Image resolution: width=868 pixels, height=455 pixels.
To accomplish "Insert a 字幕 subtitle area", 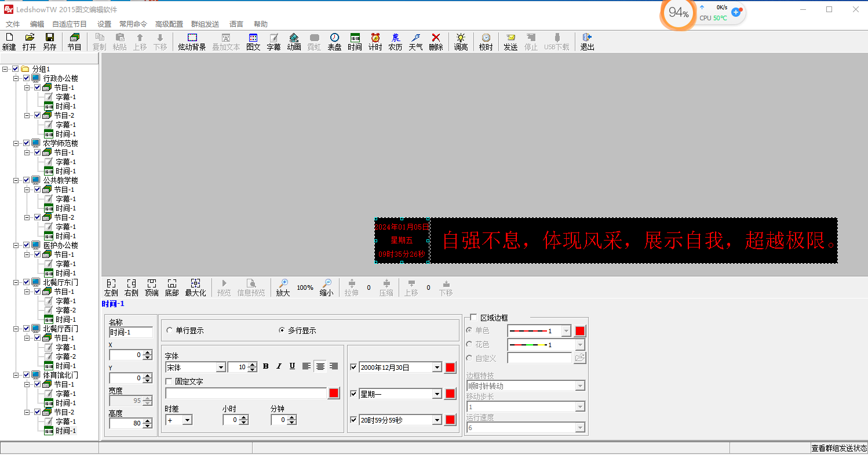I will [273, 42].
